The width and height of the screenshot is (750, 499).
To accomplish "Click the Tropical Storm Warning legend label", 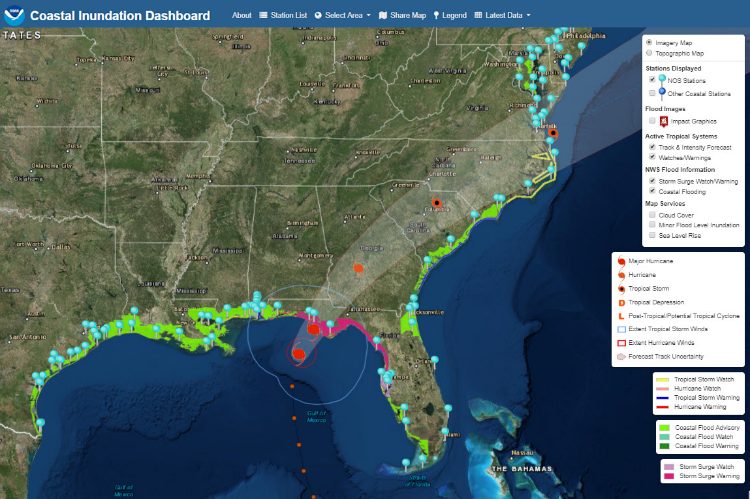I will (x=707, y=398).
